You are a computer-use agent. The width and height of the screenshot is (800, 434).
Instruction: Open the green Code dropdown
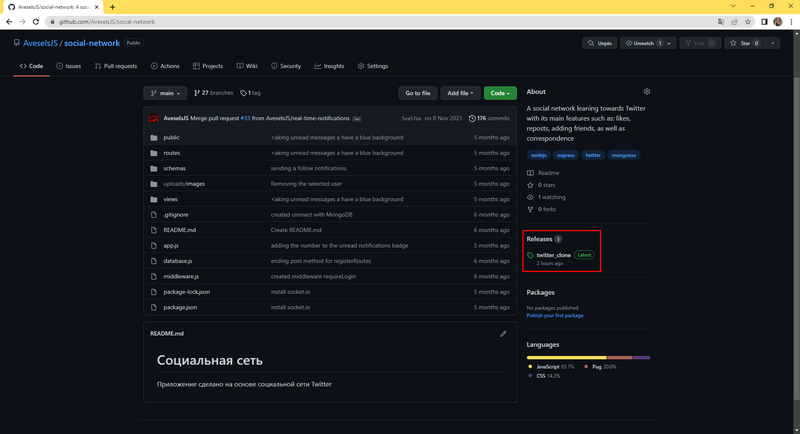click(500, 93)
